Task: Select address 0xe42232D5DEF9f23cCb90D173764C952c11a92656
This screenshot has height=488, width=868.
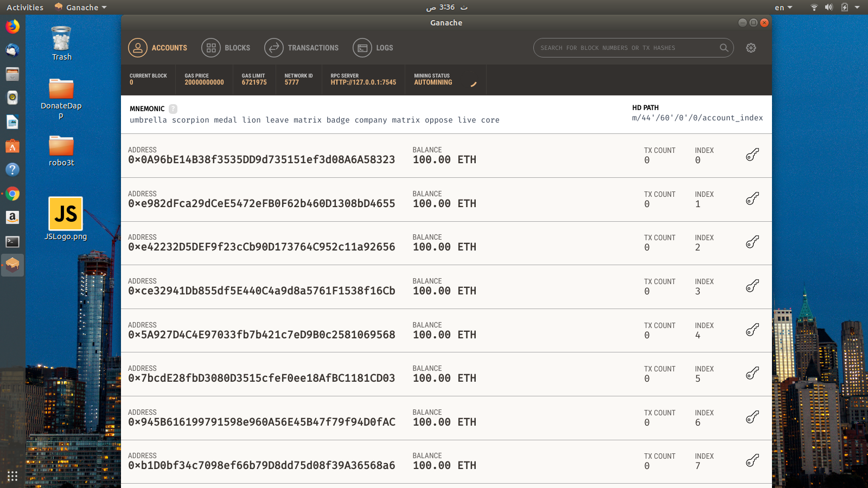Action: point(261,247)
